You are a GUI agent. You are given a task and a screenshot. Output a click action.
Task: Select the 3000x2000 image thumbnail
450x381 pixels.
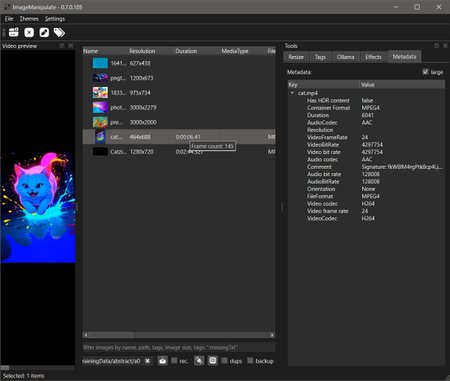(100, 122)
